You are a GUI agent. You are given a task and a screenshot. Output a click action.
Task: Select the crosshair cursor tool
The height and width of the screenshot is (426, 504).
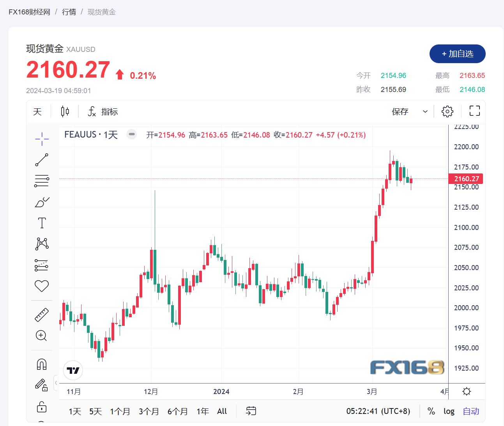[42, 139]
